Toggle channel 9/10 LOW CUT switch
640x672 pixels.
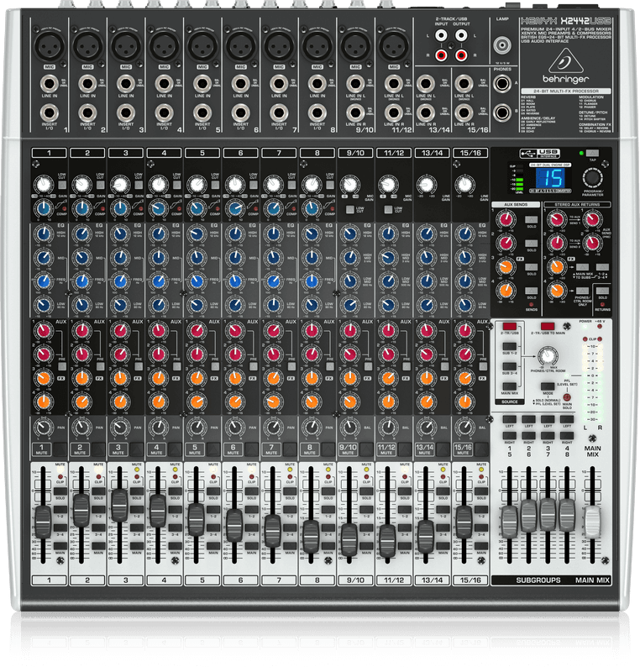pos(350,209)
